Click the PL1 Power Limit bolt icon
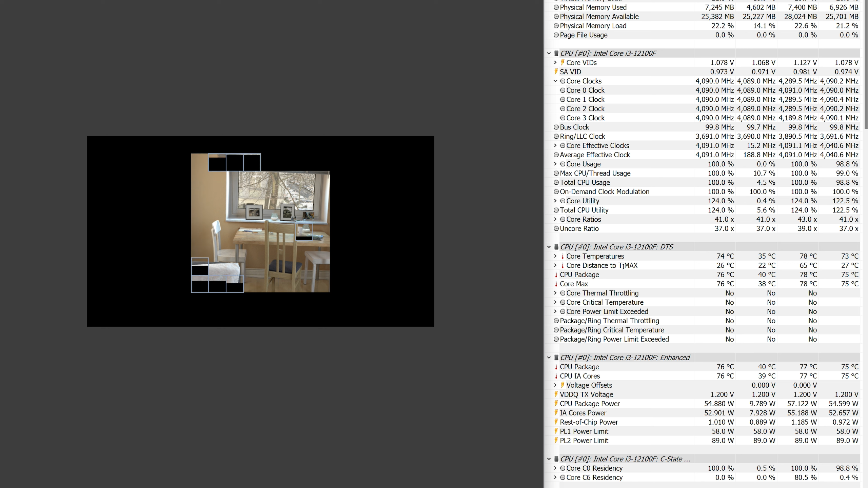Viewport: 868px width, 488px height. click(556, 431)
